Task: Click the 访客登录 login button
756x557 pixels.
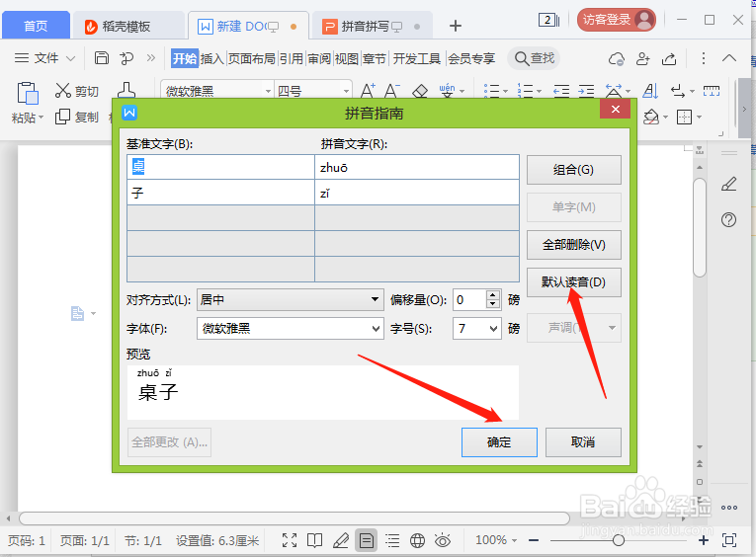Action: [x=617, y=20]
